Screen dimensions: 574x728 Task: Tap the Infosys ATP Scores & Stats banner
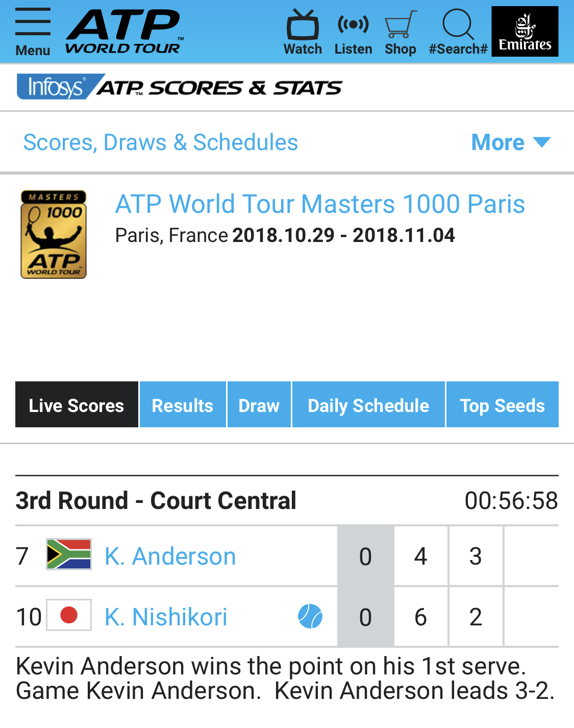[x=179, y=87]
